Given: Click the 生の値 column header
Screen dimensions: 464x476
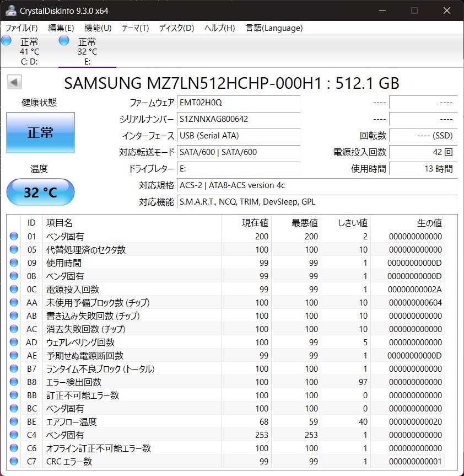Looking at the screenshot, I should (408, 223).
